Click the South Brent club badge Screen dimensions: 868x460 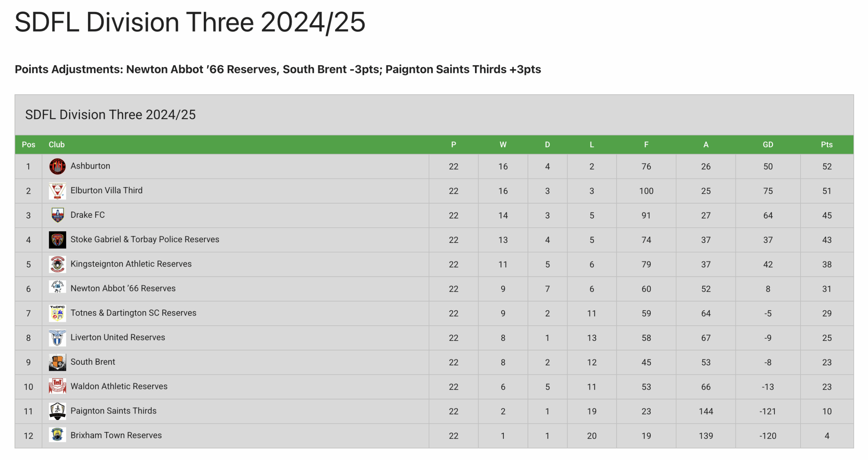click(x=57, y=362)
